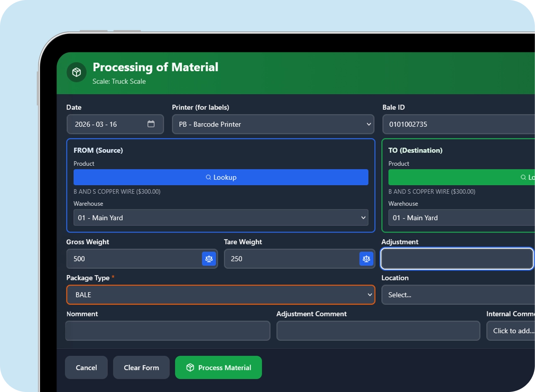Click the Clear Form button
The image size is (535, 392).
[x=141, y=368]
